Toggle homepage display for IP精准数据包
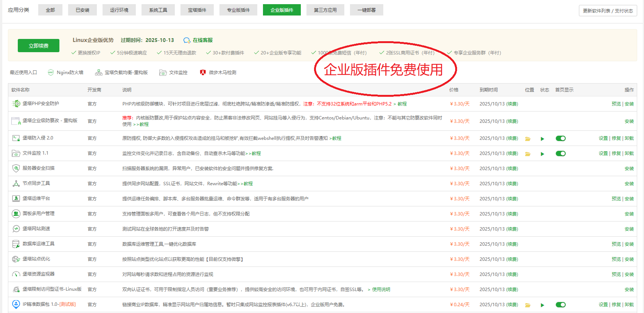This screenshot has width=644, height=313. [560, 305]
